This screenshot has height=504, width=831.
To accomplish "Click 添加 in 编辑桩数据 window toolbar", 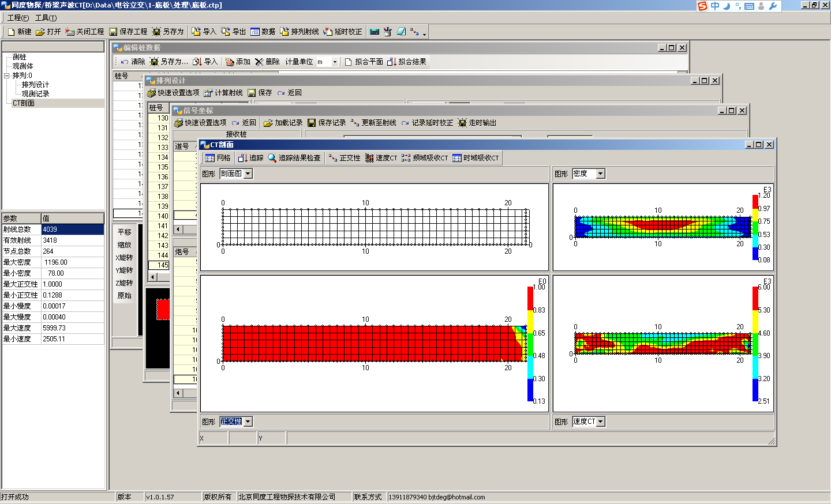I will point(238,62).
